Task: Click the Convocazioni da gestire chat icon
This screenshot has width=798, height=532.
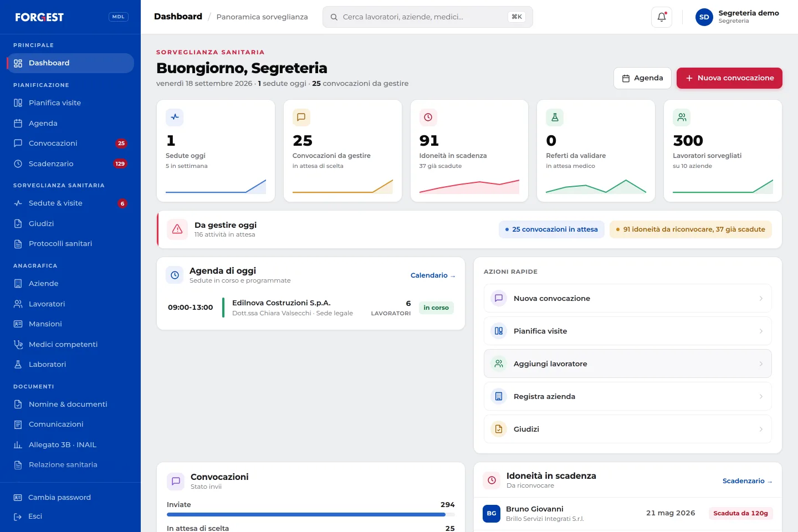Action: [x=301, y=117]
